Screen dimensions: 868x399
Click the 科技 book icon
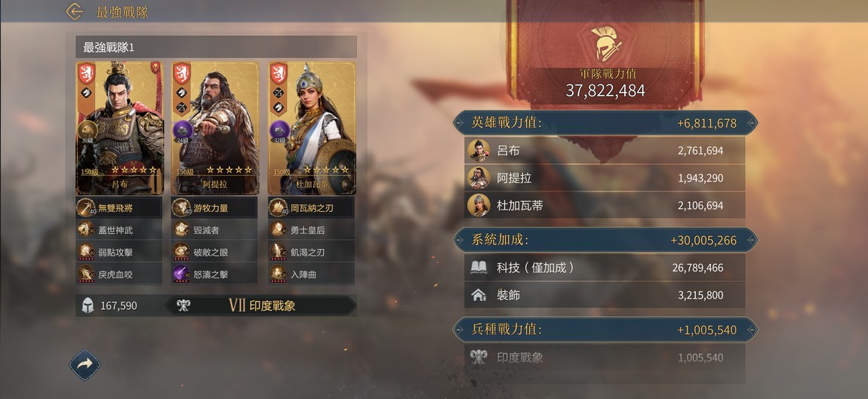click(479, 268)
